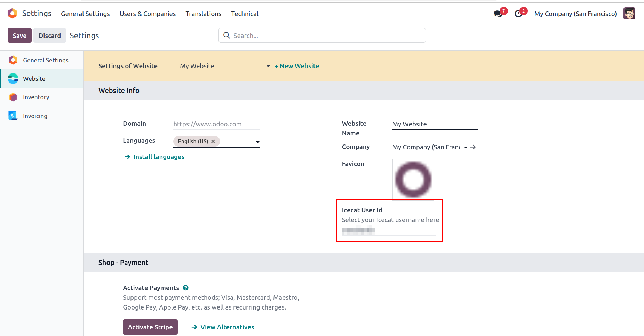Click the Company external link arrow
The width and height of the screenshot is (644, 336).
[x=473, y=147]
